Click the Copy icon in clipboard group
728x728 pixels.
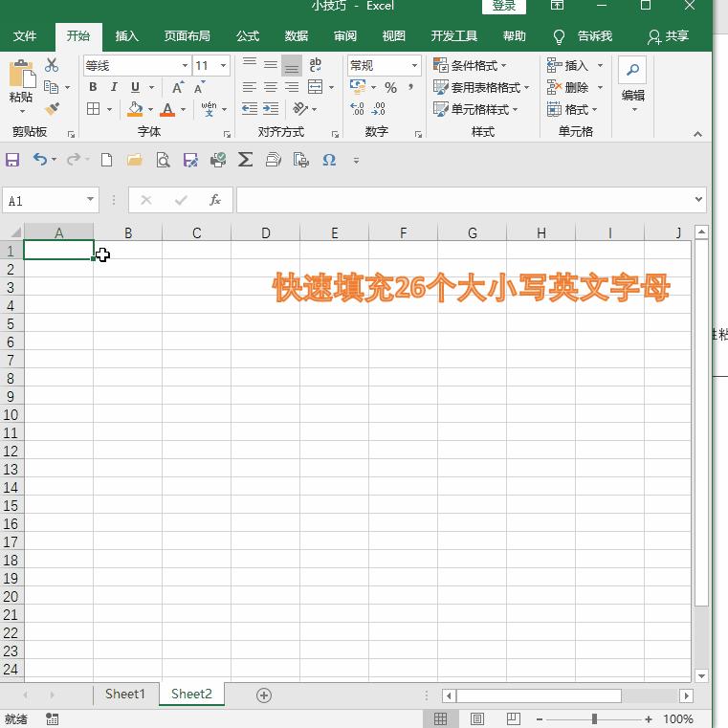[51, 87]
